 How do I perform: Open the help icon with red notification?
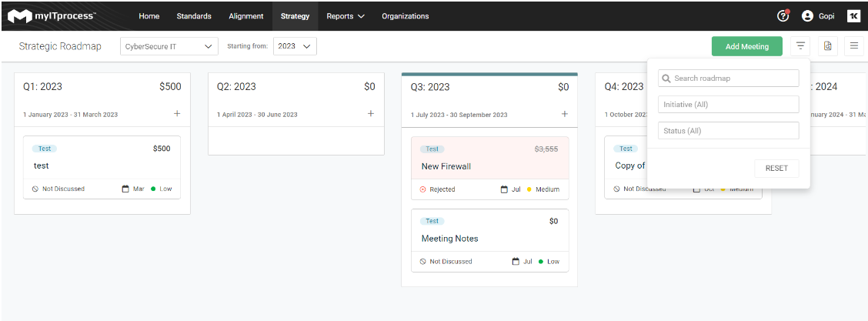coord(783,16)
